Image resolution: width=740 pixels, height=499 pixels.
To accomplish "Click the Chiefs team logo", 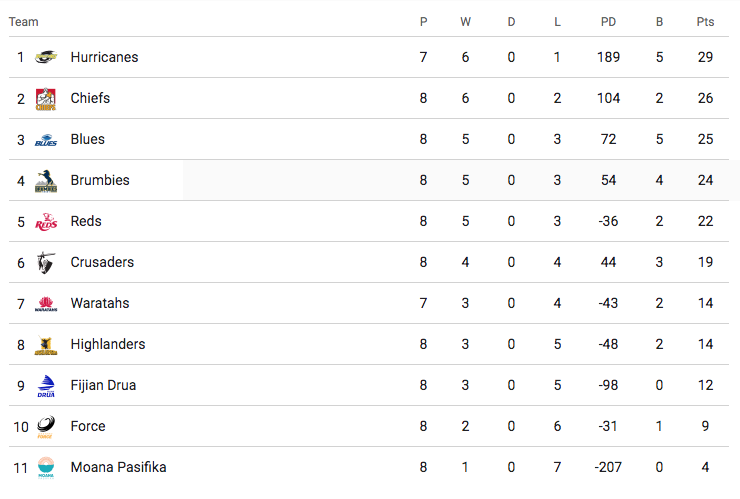I will tap(46, 98).
